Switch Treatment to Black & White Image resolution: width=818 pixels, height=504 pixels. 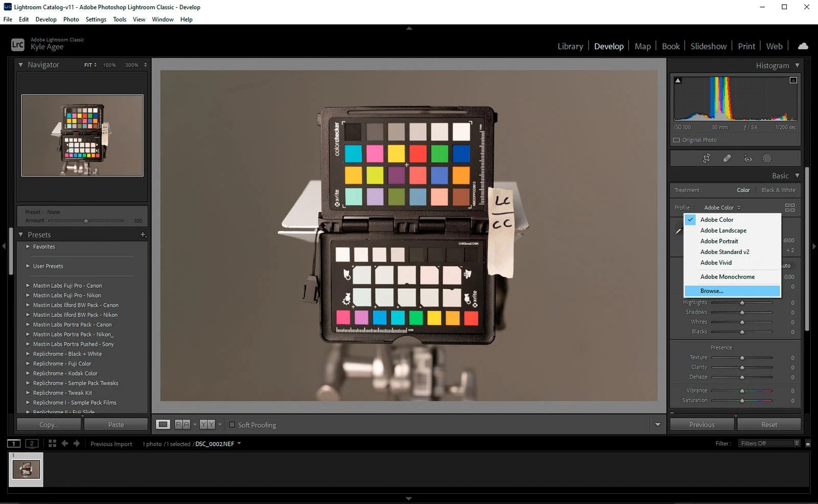point(778,190)
